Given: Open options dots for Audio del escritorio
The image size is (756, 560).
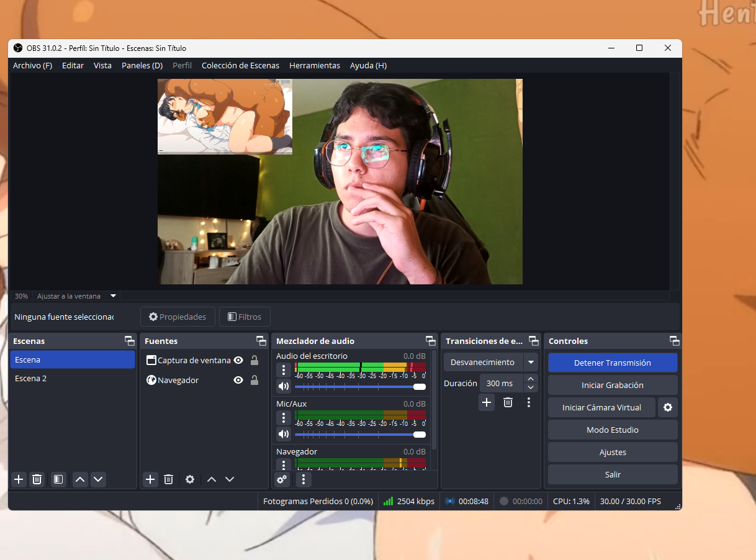Looking at the screenshot, I should pos(284,370).
